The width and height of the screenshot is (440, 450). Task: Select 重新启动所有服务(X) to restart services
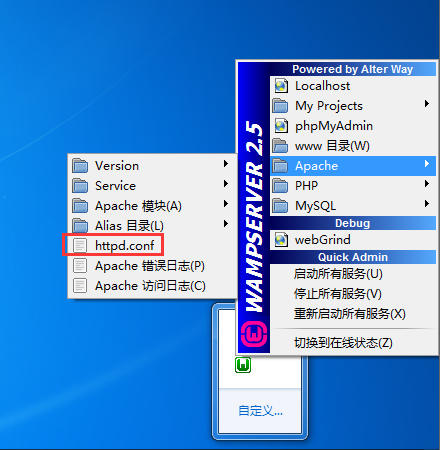point(353,314)
